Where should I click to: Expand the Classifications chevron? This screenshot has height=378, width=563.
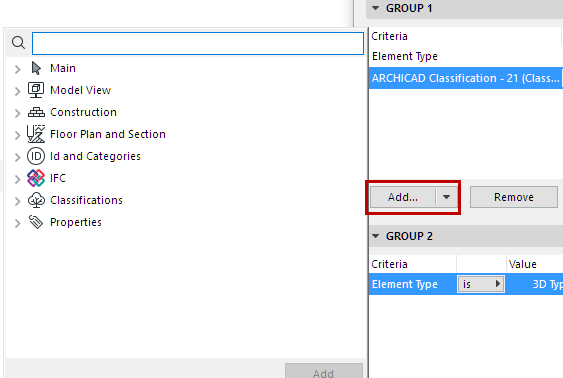click(17, 201)
